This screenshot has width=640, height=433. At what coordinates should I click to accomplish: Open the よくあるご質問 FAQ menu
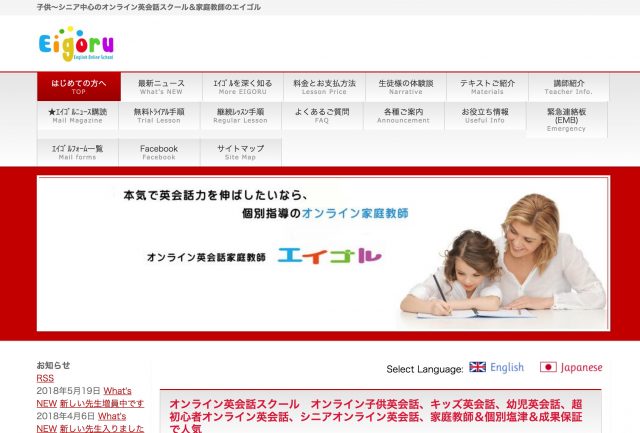[322, 115]
